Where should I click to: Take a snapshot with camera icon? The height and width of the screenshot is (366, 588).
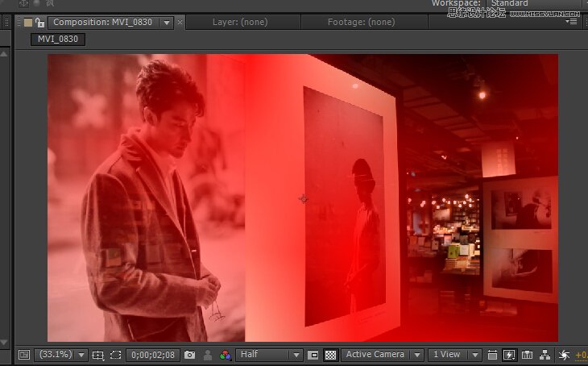tap(189, 355)
